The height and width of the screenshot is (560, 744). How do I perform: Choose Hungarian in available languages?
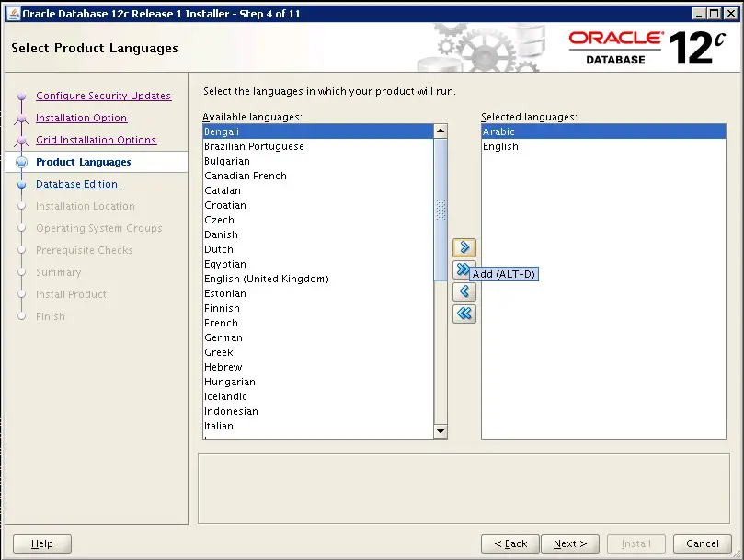click(318, 382)
